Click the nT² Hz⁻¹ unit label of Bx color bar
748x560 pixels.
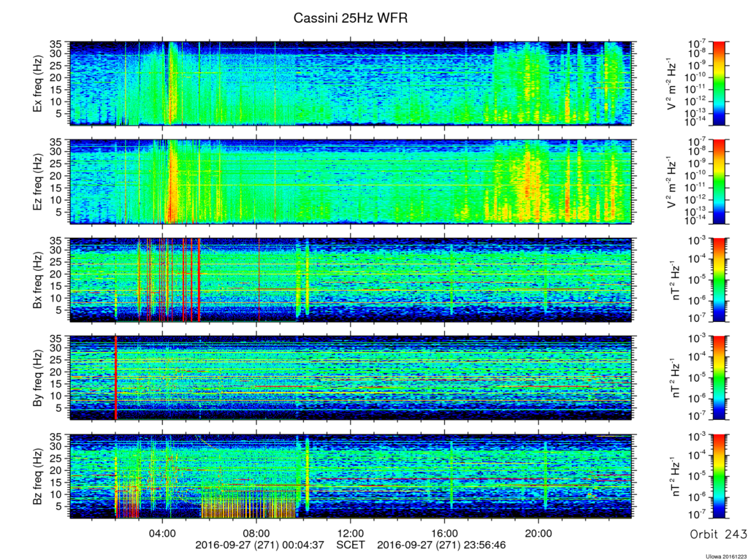[675, 280]
